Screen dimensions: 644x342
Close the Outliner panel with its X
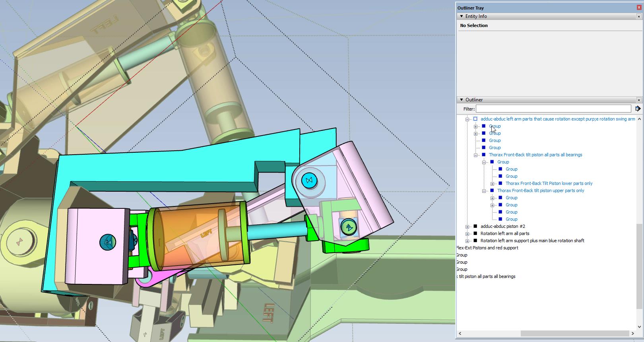(x=639, y=100)
